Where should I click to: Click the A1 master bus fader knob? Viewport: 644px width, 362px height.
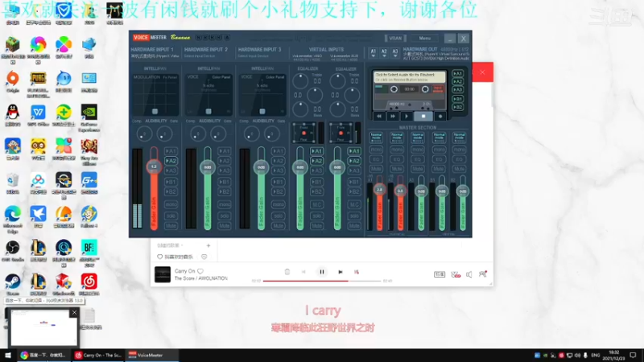[379, 190]
